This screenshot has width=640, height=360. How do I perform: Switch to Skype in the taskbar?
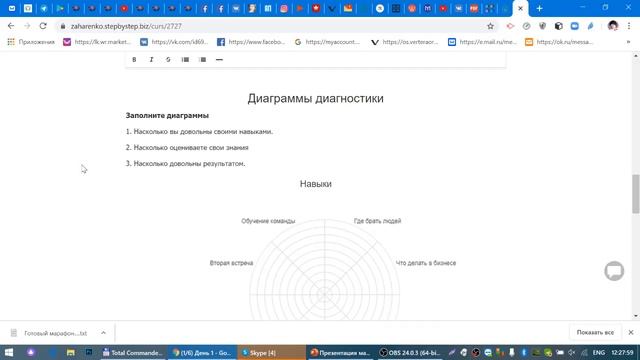click(x=271, y=353)
